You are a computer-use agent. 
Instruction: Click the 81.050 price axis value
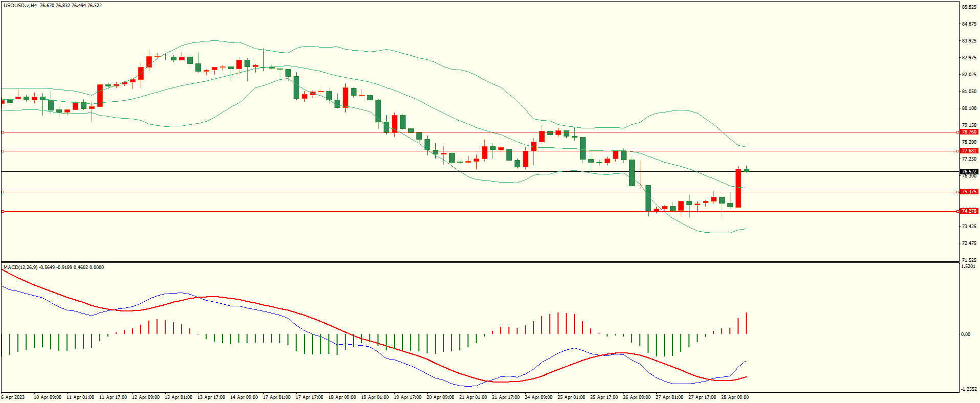pos(969,92)
